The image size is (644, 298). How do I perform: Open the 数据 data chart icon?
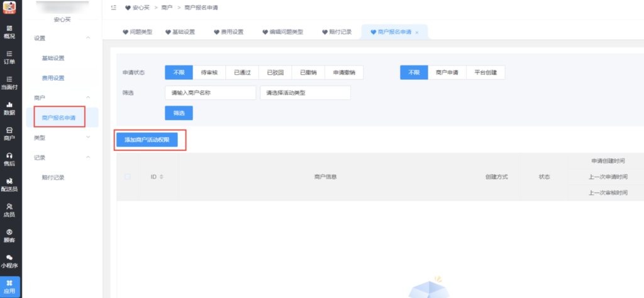click(x=9, y=108)
